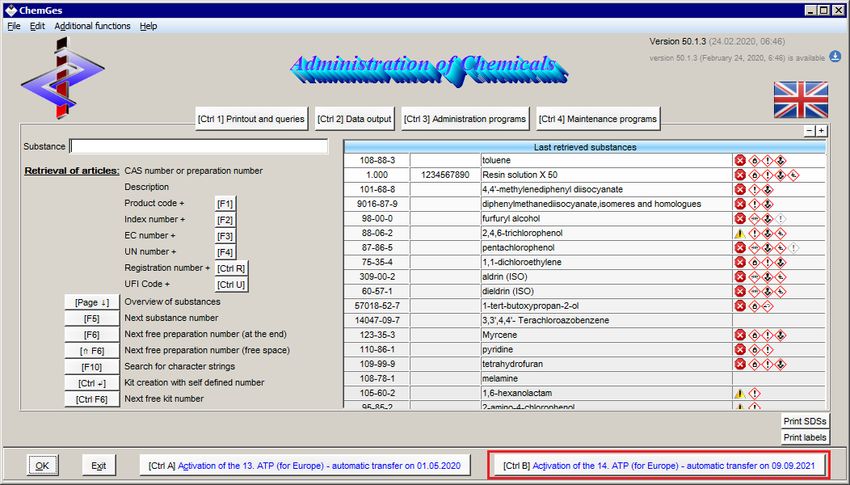The width and height of the screenshot is (850, 485).
Task: Open Maintenance programs tab
Action: click(x=598, y=119)
